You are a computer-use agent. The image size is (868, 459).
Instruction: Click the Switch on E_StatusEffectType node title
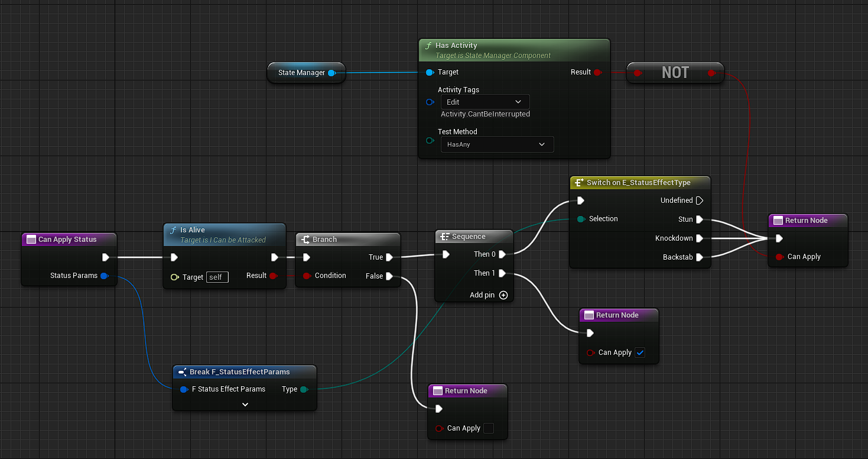tap(638, 183)
